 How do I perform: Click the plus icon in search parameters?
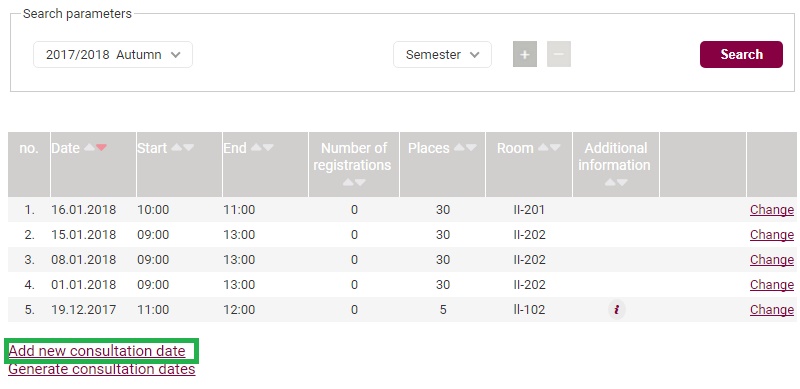tap(524, 55)
